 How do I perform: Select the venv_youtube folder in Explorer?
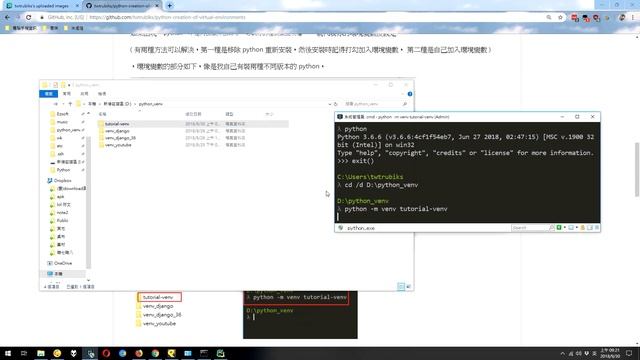pos(118,145)
